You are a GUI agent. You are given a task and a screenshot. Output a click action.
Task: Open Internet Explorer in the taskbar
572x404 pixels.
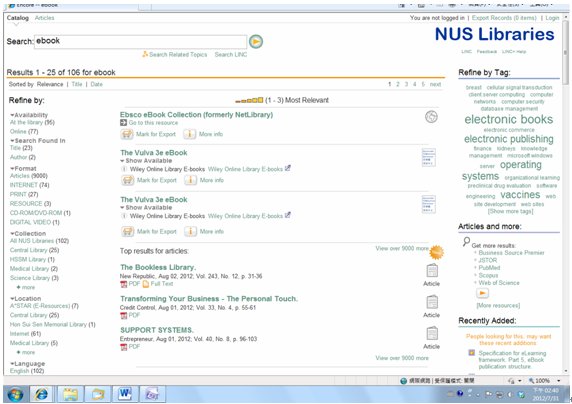tap(41, 395)
